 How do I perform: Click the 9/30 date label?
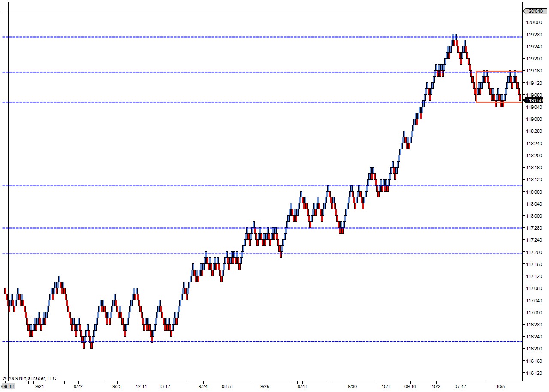[352, 386]
